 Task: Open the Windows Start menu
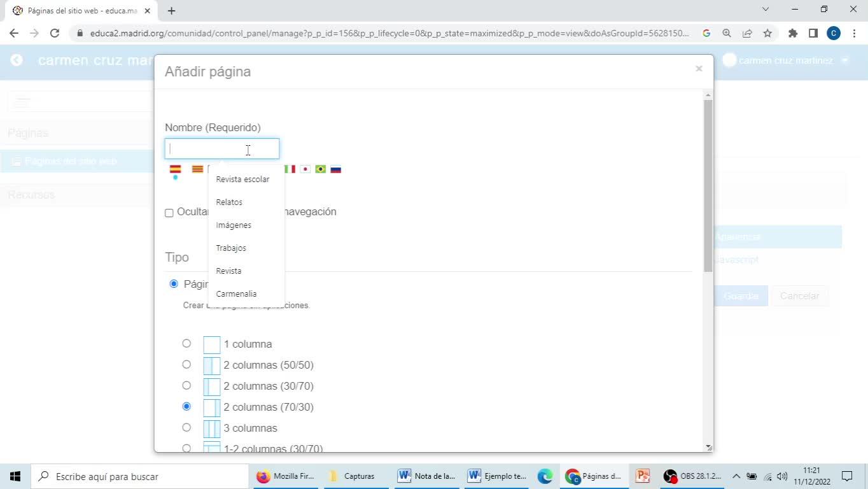[15, 476]
